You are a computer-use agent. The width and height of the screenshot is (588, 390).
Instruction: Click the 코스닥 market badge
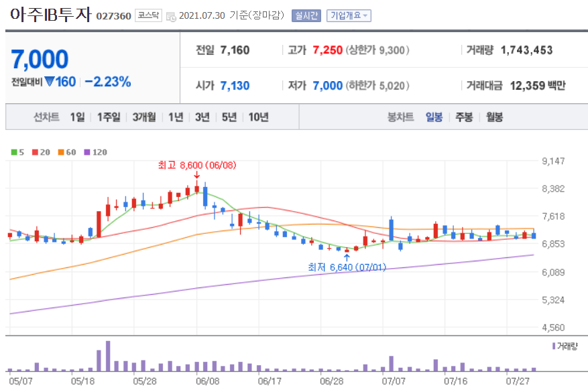[148, 15]
